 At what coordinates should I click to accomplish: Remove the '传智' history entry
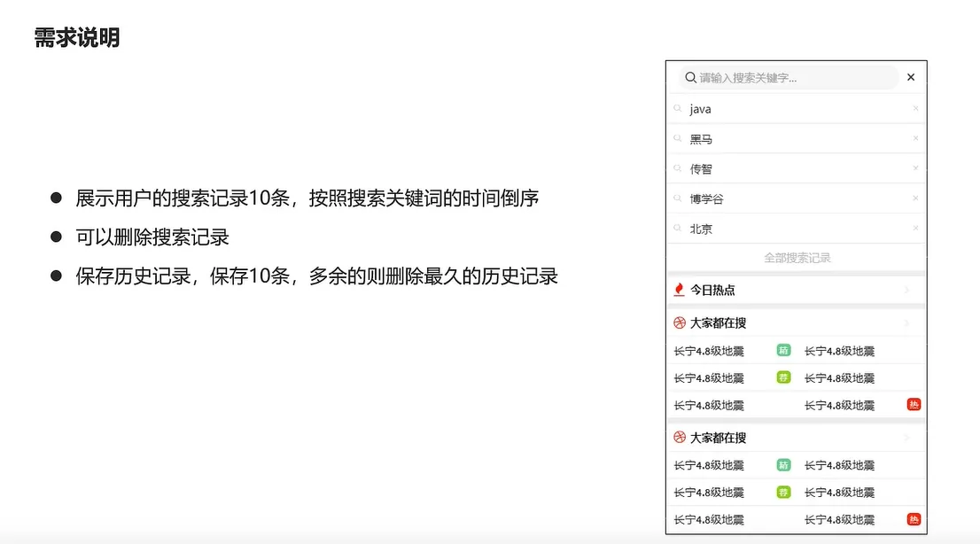(x=915, y=168)
